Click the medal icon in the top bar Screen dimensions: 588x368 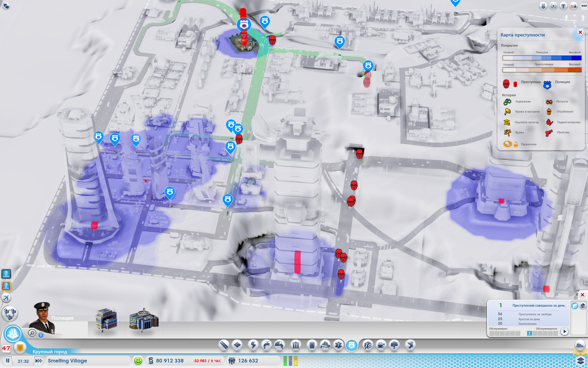click(x=543, y=6)
